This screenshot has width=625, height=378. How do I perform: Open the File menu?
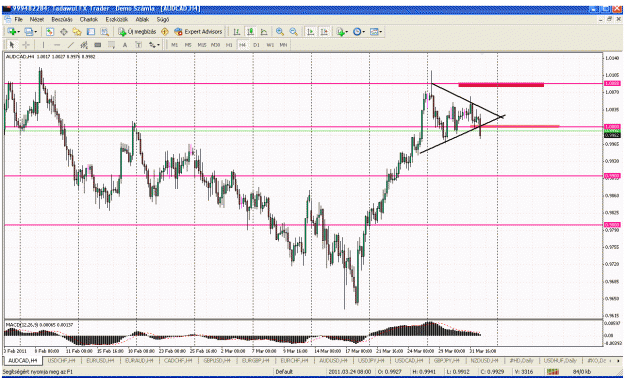[x=19, y=19]
